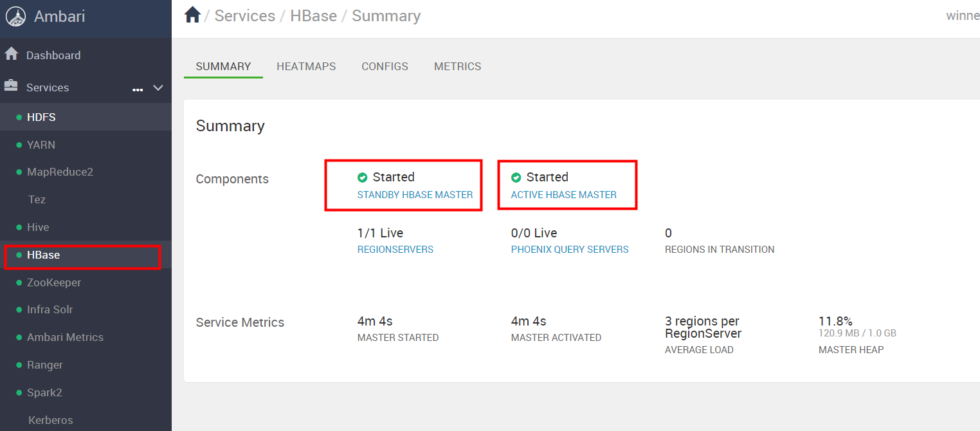
Task: Click the Ambari Metrics green status dot
Action: (19, 338)
